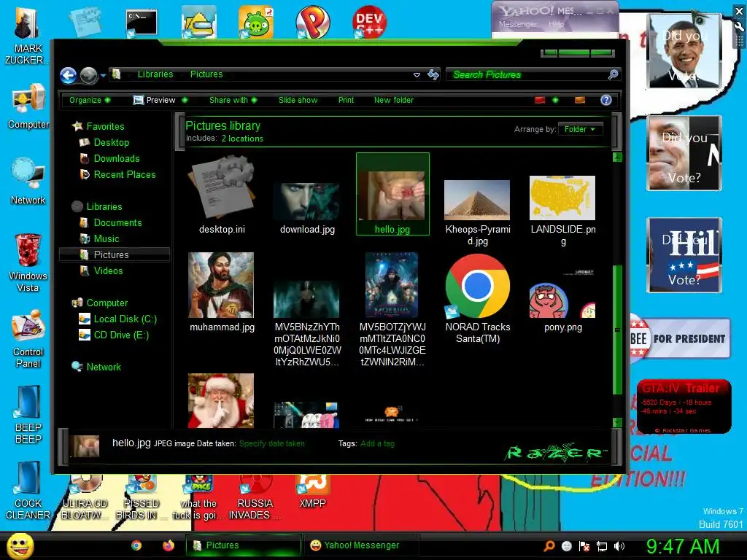
Task: Select the LANDSLIDE.png thumbnail
Action: coord(562,198)
